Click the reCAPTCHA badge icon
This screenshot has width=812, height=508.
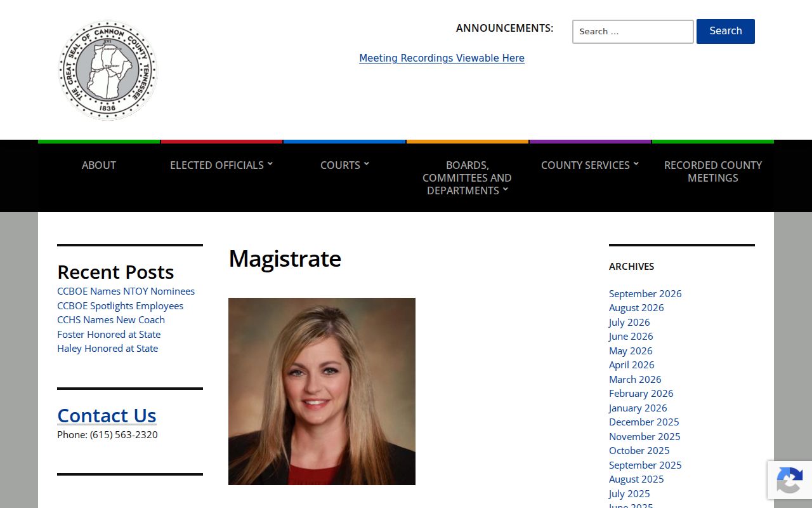pos(789,479)
